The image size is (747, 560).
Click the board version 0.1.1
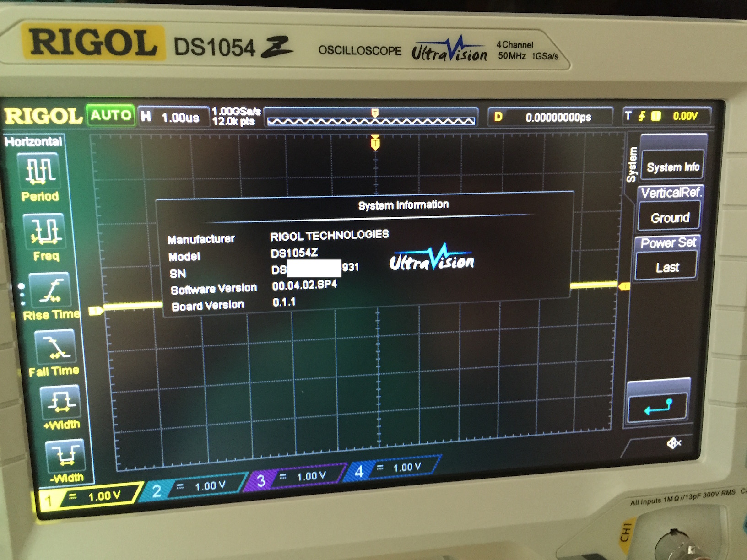[284, 302]
